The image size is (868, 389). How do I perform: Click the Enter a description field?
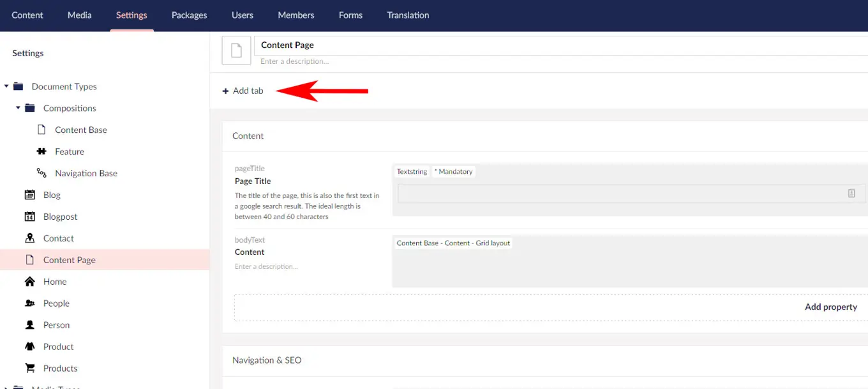[294, 61]
